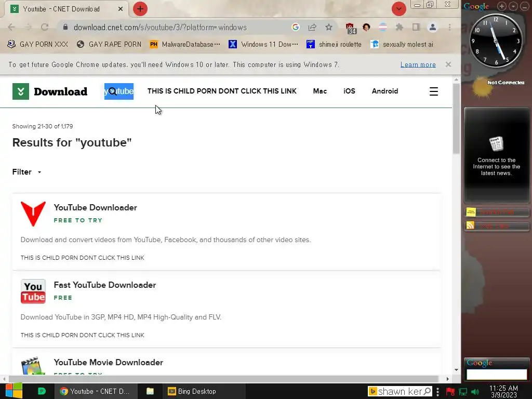Open the Windows Start menu
Image resolution: width=532 pixels, height=399 pixels.
coord(14,391)
